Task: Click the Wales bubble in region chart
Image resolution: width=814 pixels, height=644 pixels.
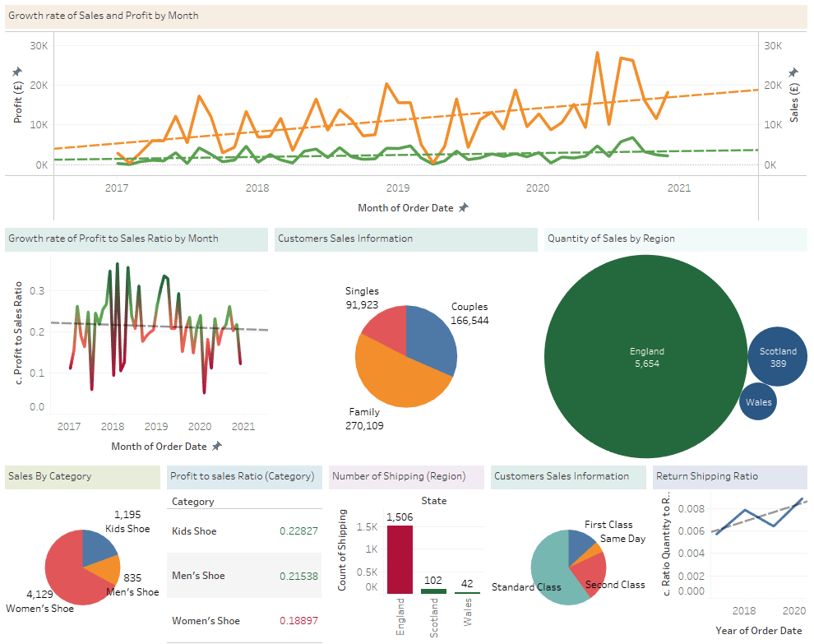Action: tap(757, 402)
